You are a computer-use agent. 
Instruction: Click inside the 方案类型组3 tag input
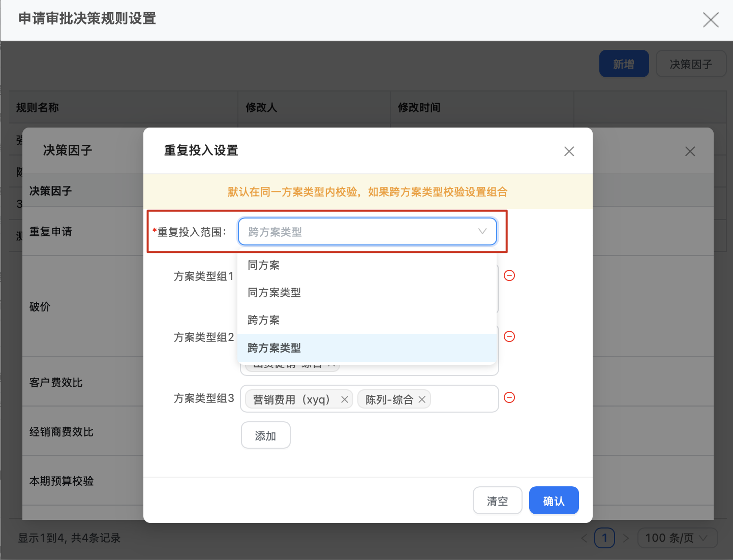464,399
